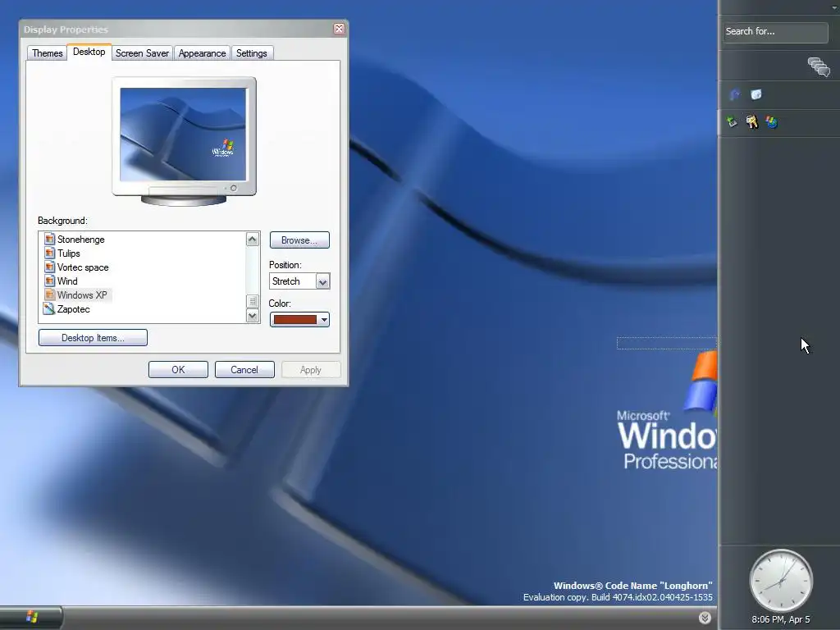
Task: Click the Desktop Items... button
Action: click(x=93, y=337)
